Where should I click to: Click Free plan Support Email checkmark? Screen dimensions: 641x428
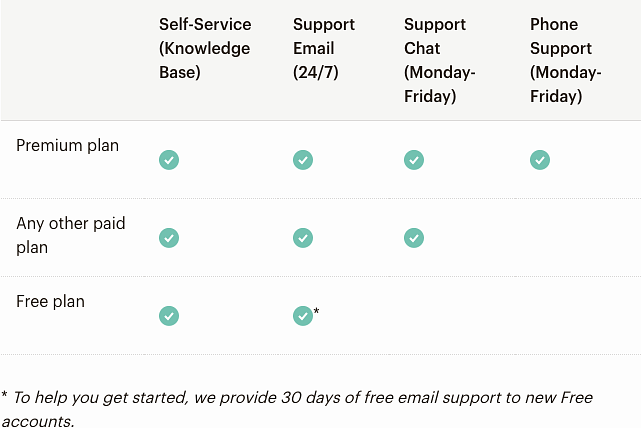click(x=303, y=316)
